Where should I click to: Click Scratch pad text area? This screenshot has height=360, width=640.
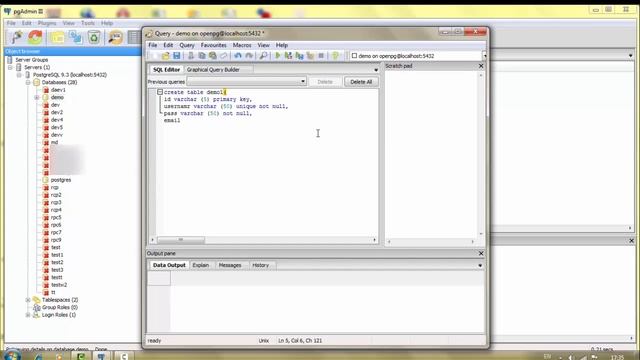click(431, 153)
